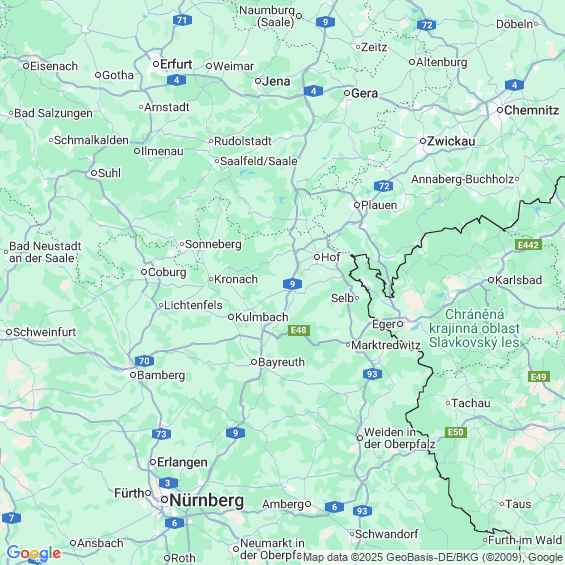Screen dimensions: 565x565
Task: Click the E50 route marker near Tachau
Action: [x=456, y=432]
